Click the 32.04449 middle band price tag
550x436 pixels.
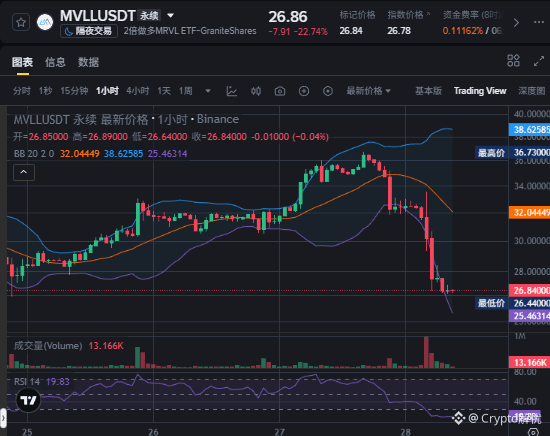(x=529, y=213)
